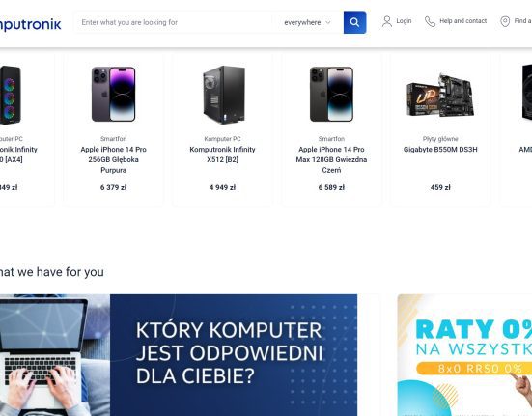Open the iPhone 14 Pro Max black image
The width and height of the screenshot is (532, 416).
click(331, 94)
